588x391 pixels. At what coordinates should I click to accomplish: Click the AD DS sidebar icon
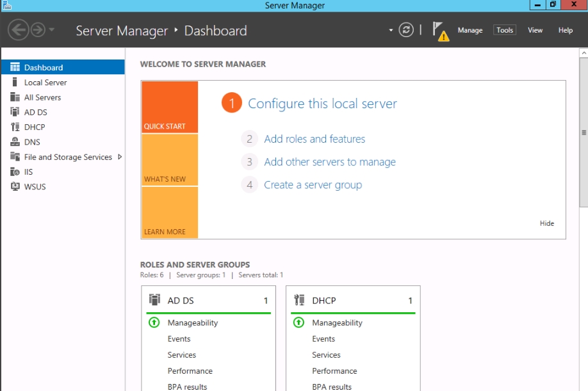pos(15,112)
